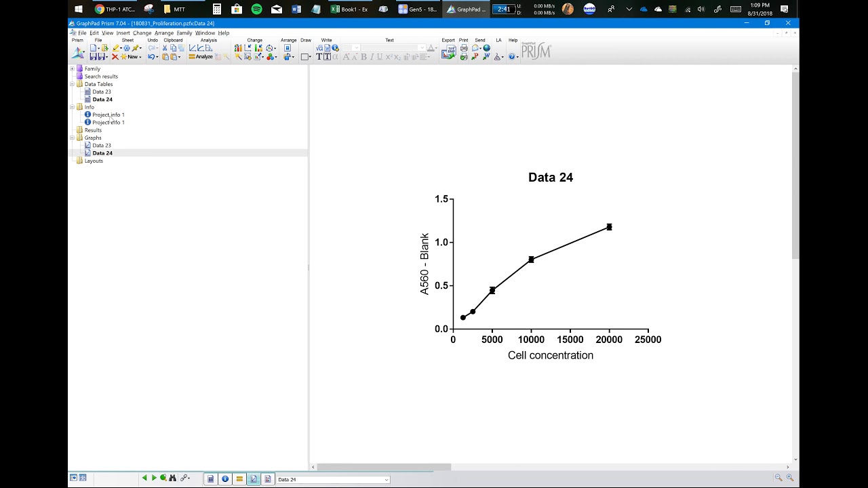Open the File menu
The image size is (868, 488).
click(82, 33)
